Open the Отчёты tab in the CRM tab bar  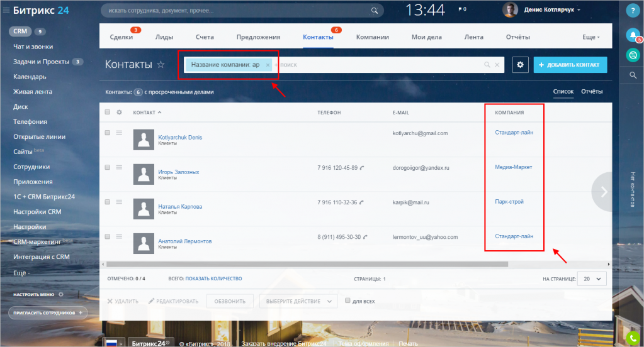point(517,37)
